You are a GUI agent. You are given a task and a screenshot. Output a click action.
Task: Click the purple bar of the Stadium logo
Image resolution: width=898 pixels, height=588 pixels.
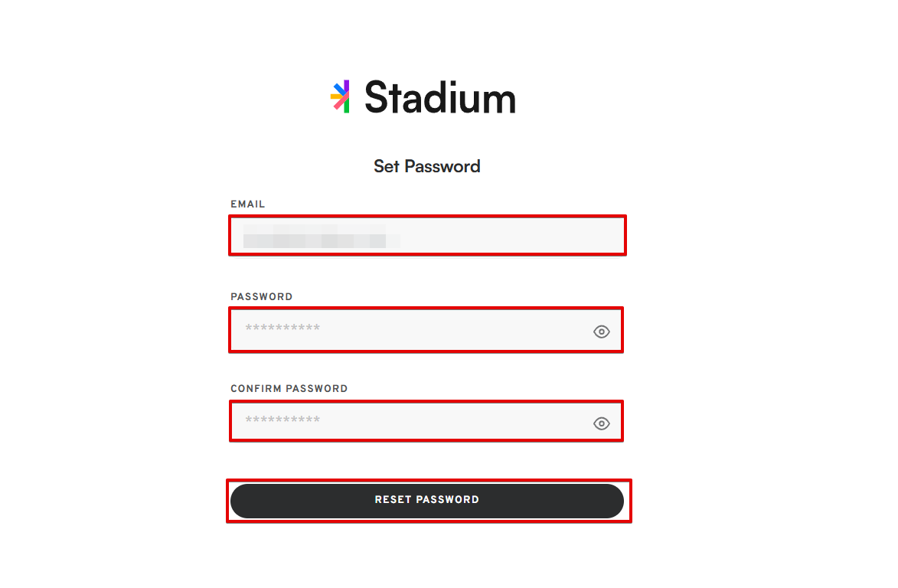click(346, 88)
